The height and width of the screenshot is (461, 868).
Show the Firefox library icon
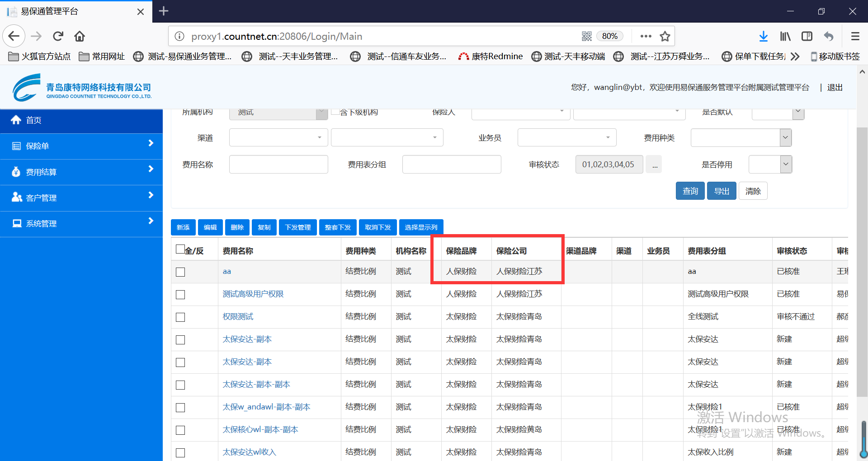tap(785, 36)
